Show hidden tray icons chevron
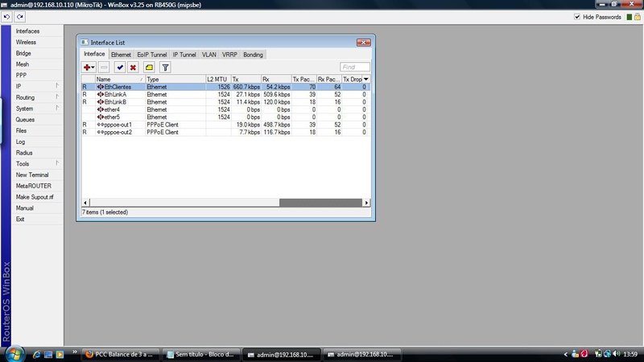 click(566, 354)
